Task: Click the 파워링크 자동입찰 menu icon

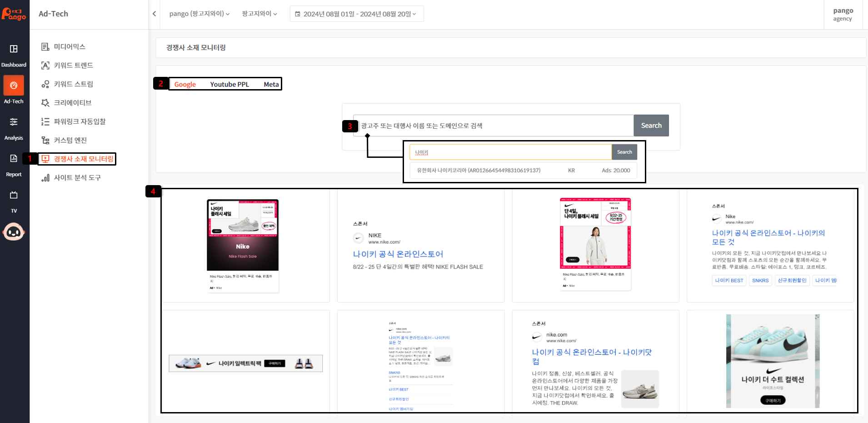Action: pos(45,121)
